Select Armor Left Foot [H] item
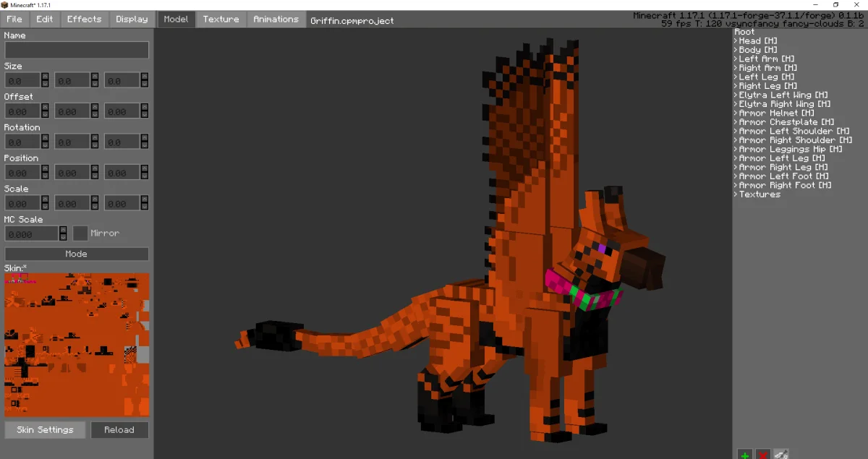This screenshot has height=459, width=868. click(784, 176)
